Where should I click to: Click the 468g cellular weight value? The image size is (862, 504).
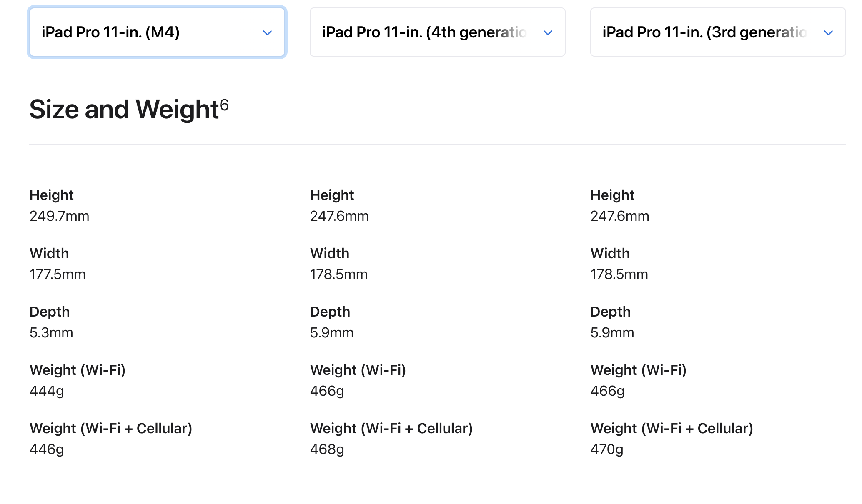(327, 450)
